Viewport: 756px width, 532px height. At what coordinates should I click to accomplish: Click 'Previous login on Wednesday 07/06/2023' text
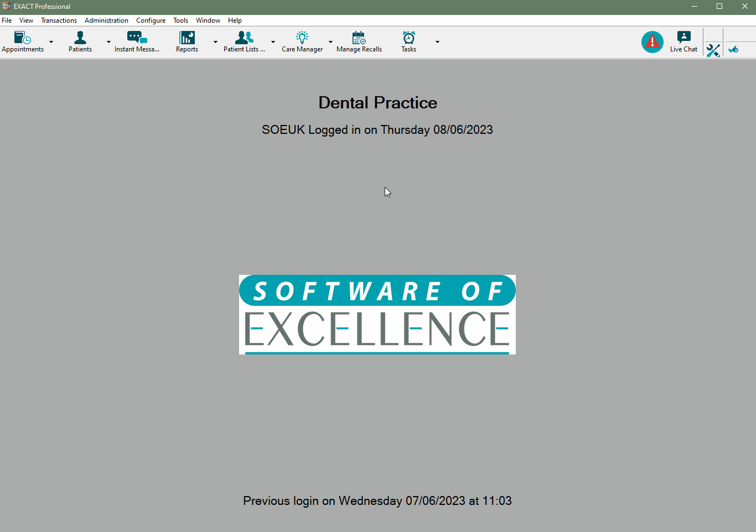(x=354, y=501)
